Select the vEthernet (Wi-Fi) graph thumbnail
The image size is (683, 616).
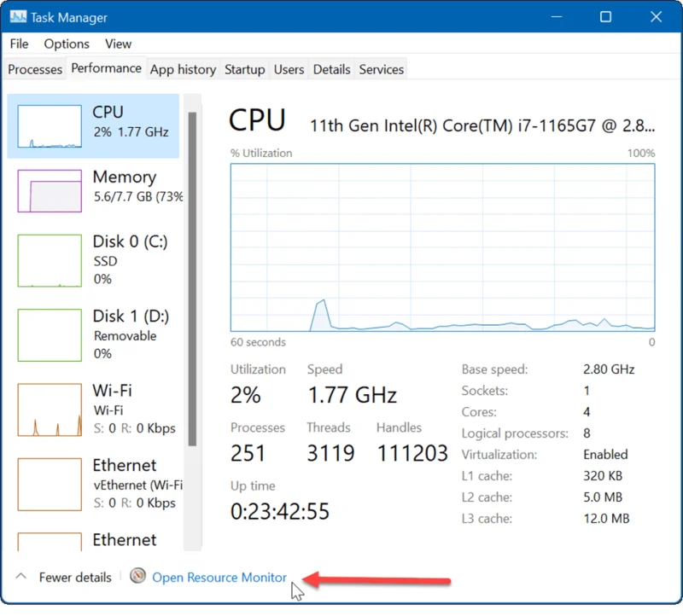tap(50, 484)
